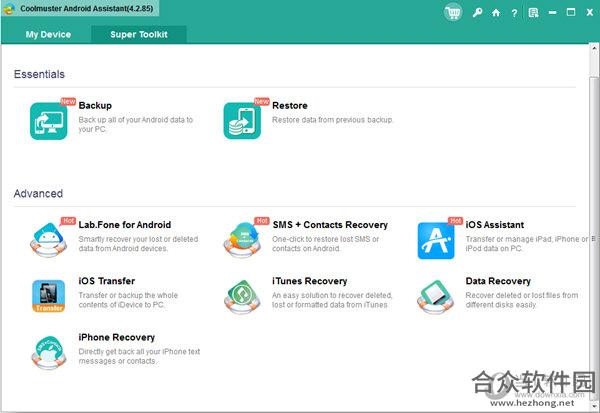Image resolution: width=600 pixels, height=413 pixels.
Task: Open the shopping cart purchase icon
Action: coord(453,13)
